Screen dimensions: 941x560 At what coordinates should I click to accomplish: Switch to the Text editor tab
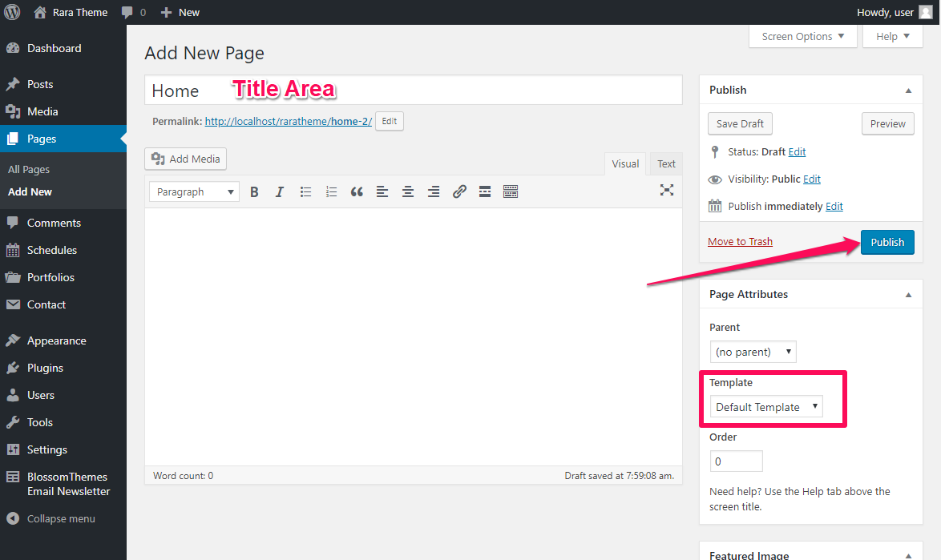pos(666,163)
